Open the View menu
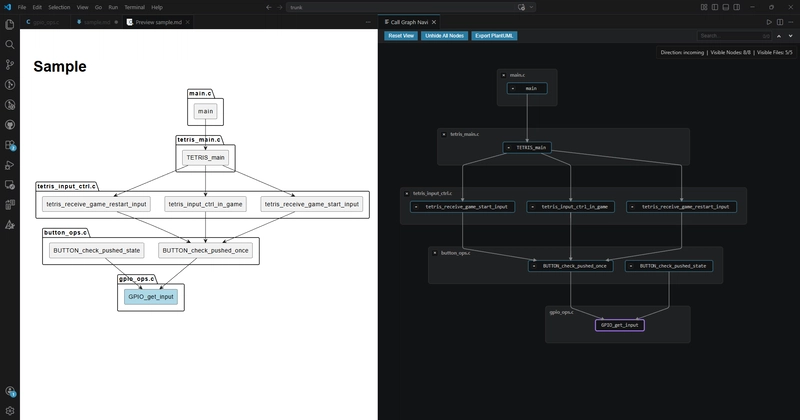The height and width of the screenshot is (420, 800). click(x=83, y=7)
